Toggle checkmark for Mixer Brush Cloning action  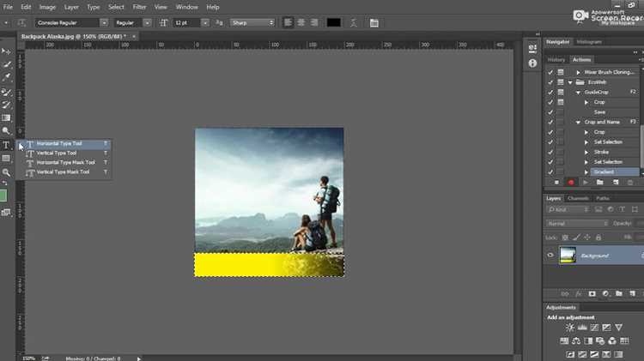[x=550, y=72]
